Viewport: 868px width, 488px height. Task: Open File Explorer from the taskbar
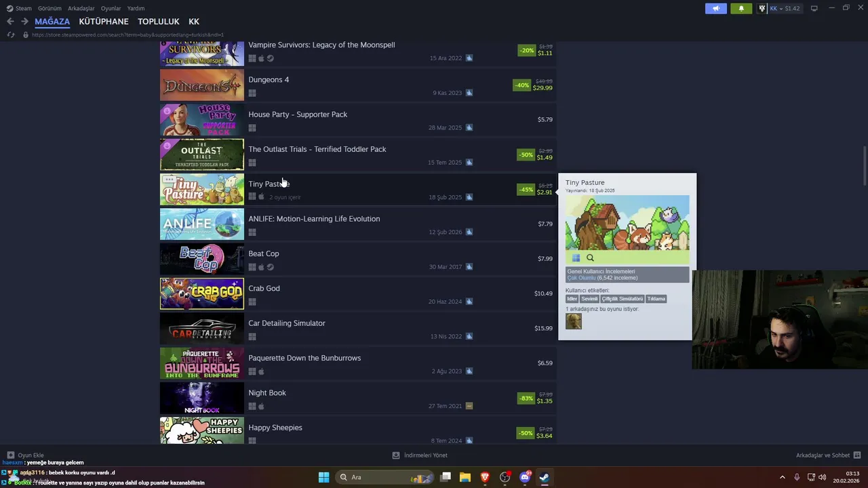[465, 477]
